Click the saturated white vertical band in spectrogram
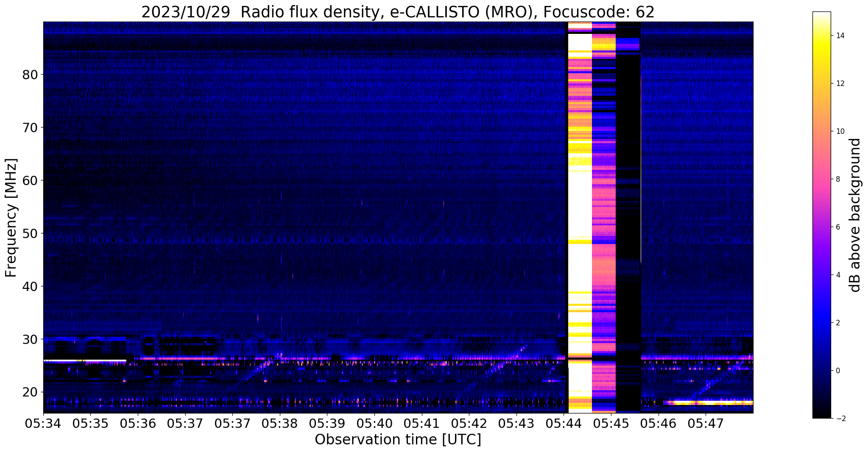 pyautogui.click(x=580, y=217)
